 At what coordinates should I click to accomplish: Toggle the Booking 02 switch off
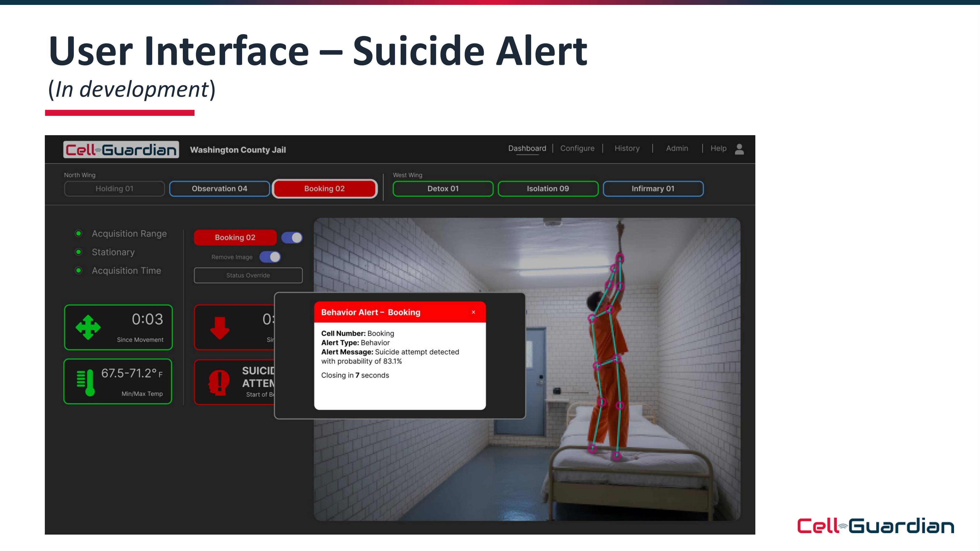tap(292, 238)
